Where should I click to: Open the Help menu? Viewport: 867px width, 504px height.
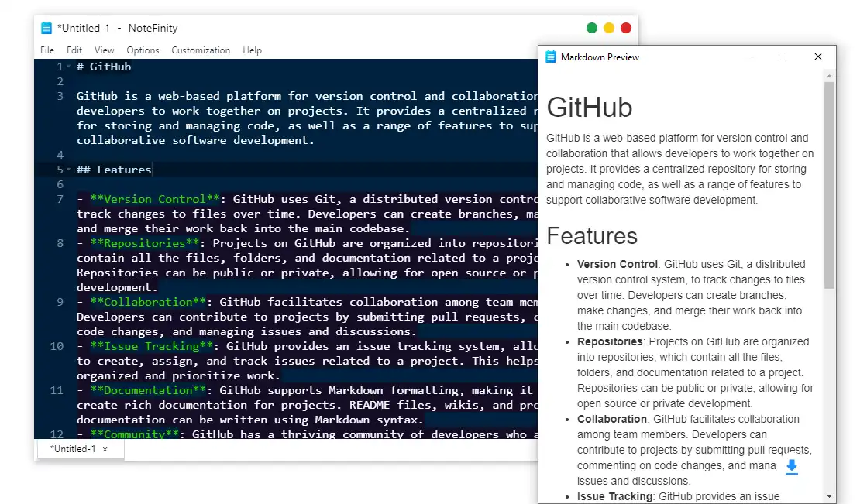click(252, 50)
